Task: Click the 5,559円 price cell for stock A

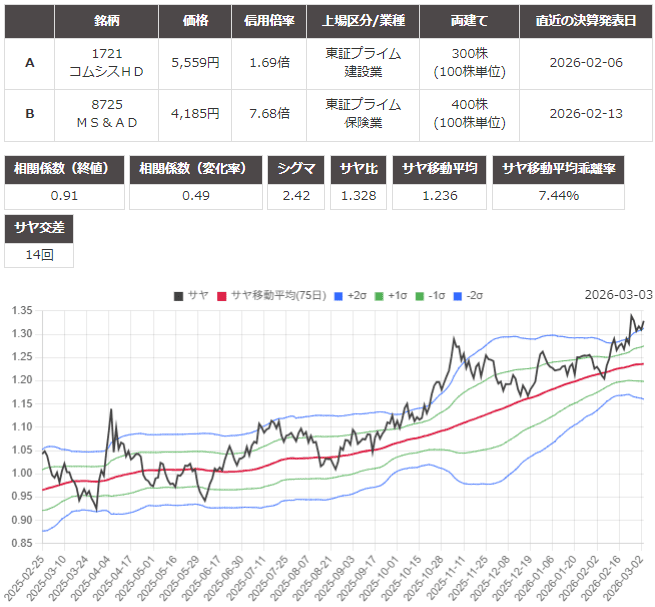Action: pyautogui.click(x=195, y=63)
